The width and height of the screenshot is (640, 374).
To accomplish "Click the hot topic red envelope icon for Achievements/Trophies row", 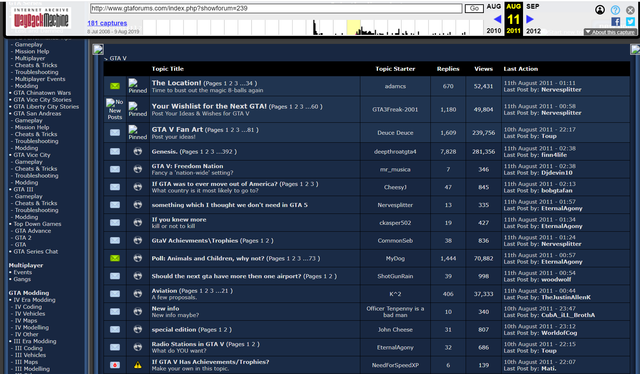I will point(115,365).
